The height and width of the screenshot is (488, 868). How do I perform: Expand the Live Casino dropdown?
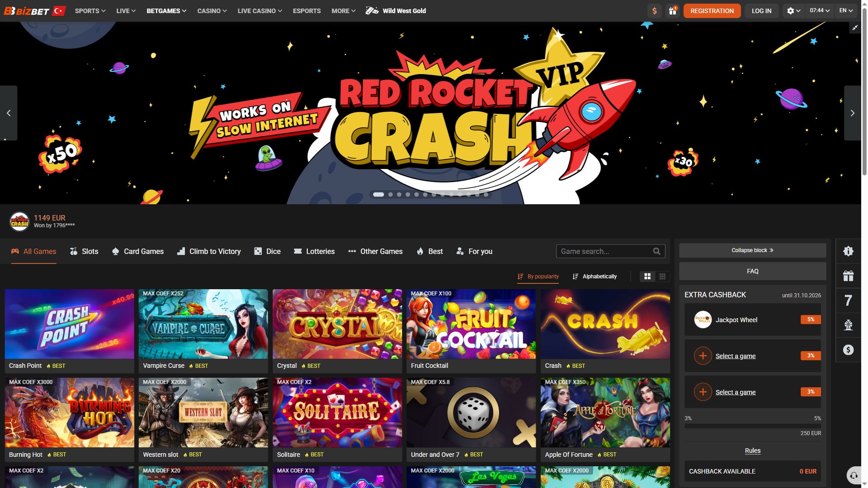point(260,11)
